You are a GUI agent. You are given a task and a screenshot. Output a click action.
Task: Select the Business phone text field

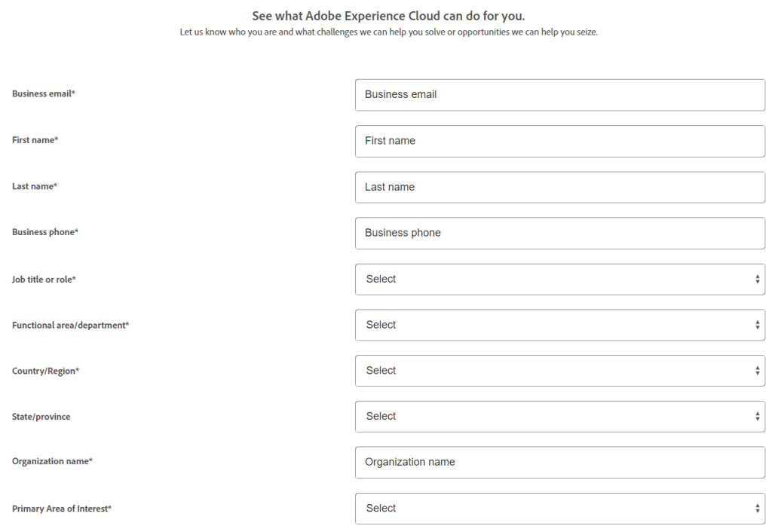(559, 233)
